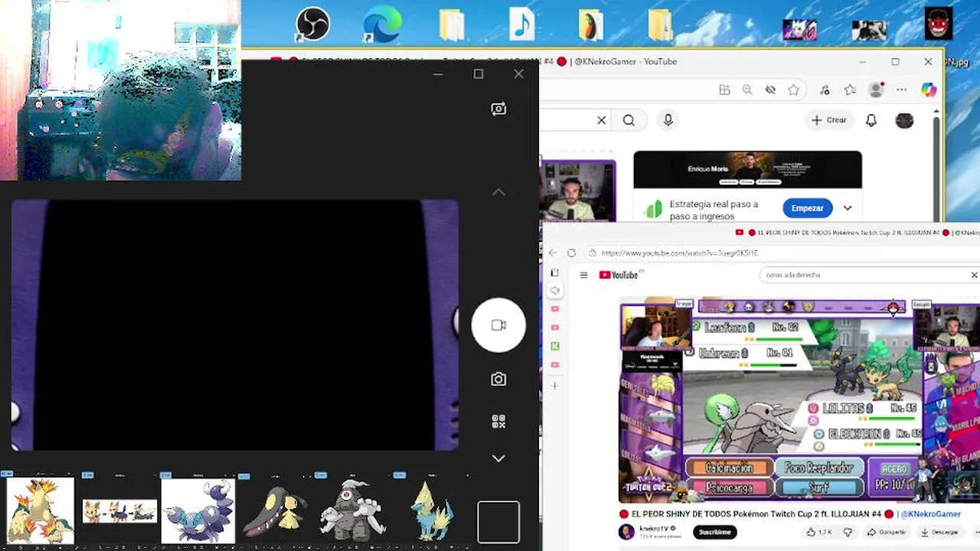Screen dimensions: 980x551
Task: Select the purple Drapion image thumbnail
Action: (x=198, y=510)
